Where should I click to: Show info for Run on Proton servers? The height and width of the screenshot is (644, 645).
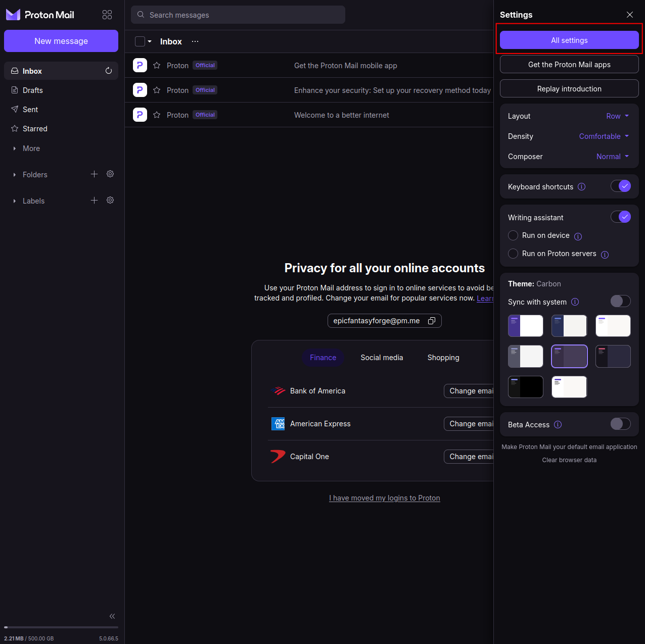click(x=605, y=255)
